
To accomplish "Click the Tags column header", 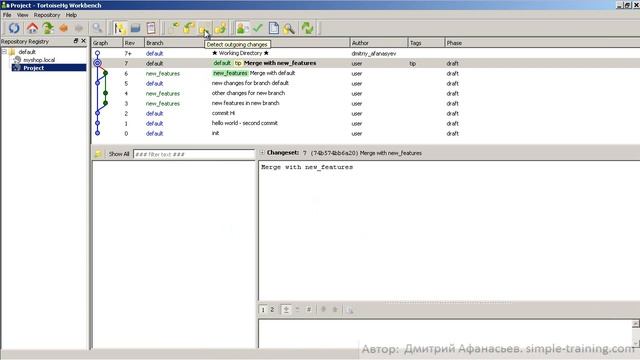I will [426, 43].
